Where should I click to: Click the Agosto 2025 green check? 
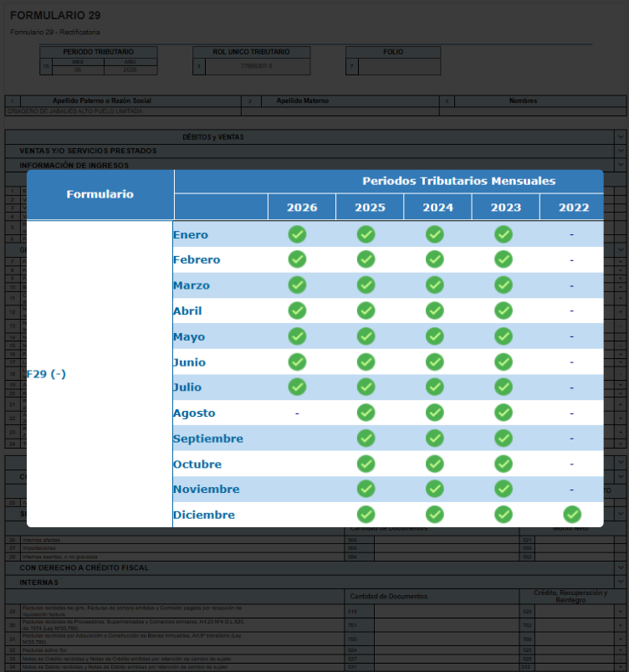[x=366, y=413]
